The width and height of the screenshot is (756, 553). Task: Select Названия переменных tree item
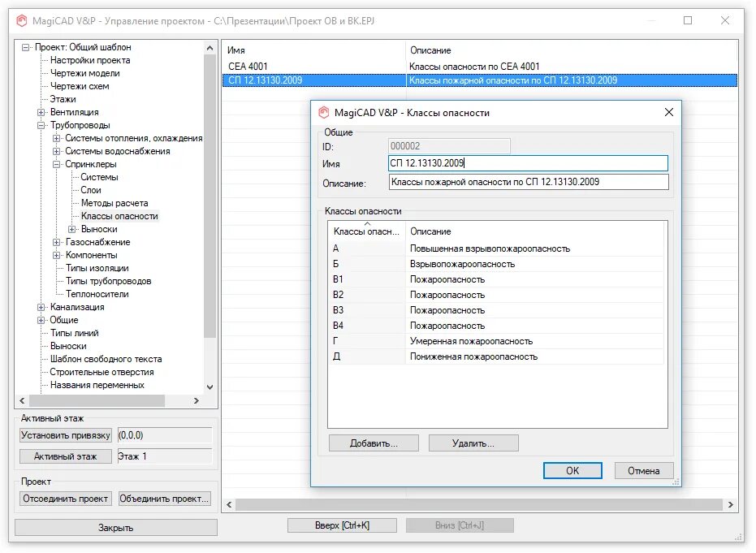[97, 386]
